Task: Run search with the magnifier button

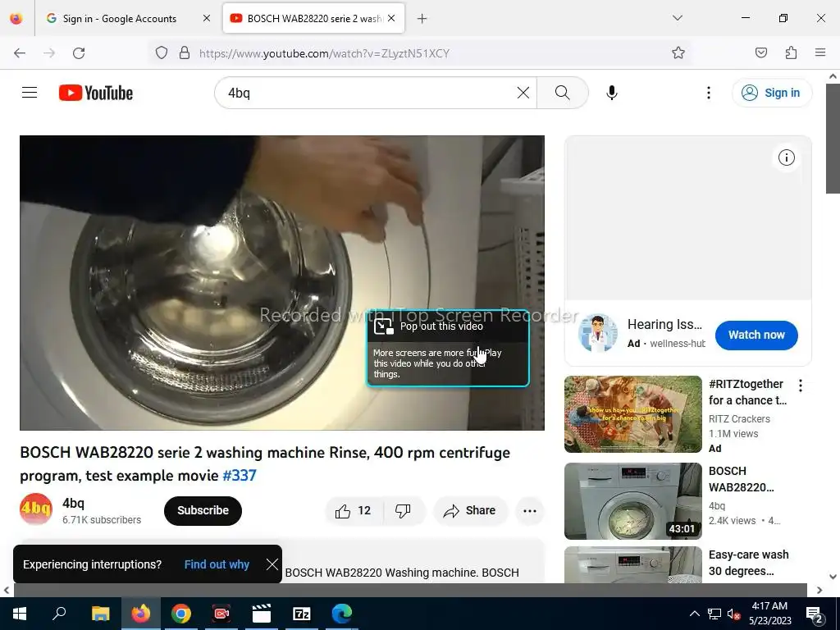Action: tap(563, 93)
